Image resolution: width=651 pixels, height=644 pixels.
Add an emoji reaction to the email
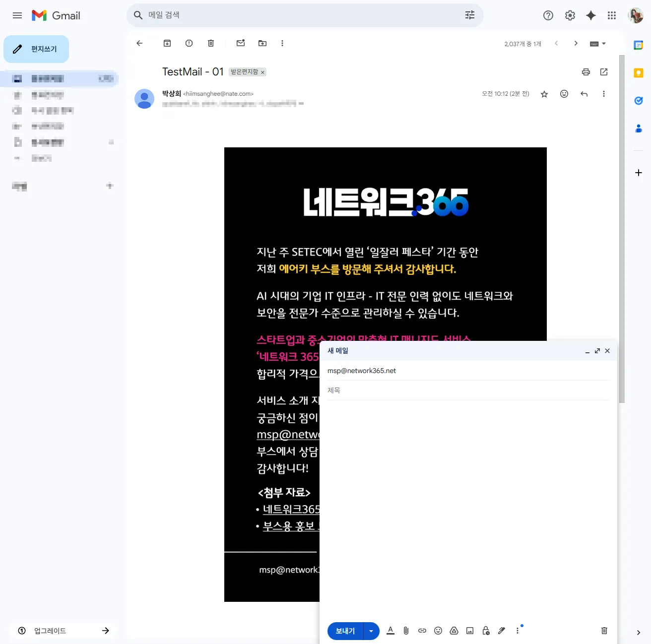564,94
